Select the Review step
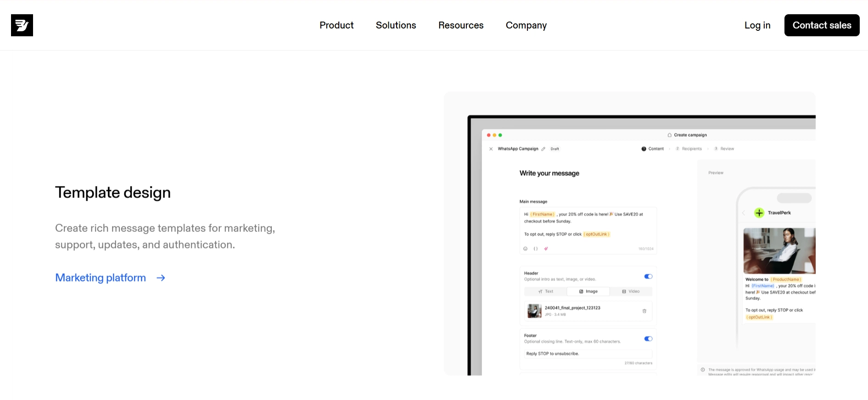Viewport: 868px width, 400px height. point(724,149)
